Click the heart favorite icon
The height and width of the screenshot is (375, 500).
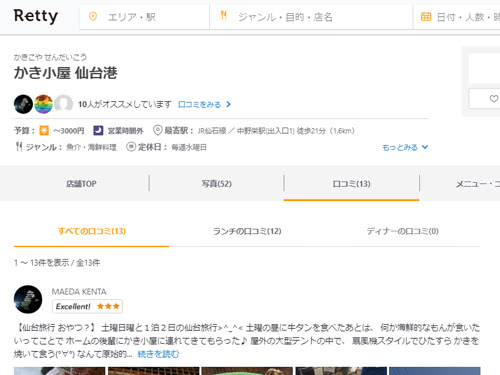494,98
